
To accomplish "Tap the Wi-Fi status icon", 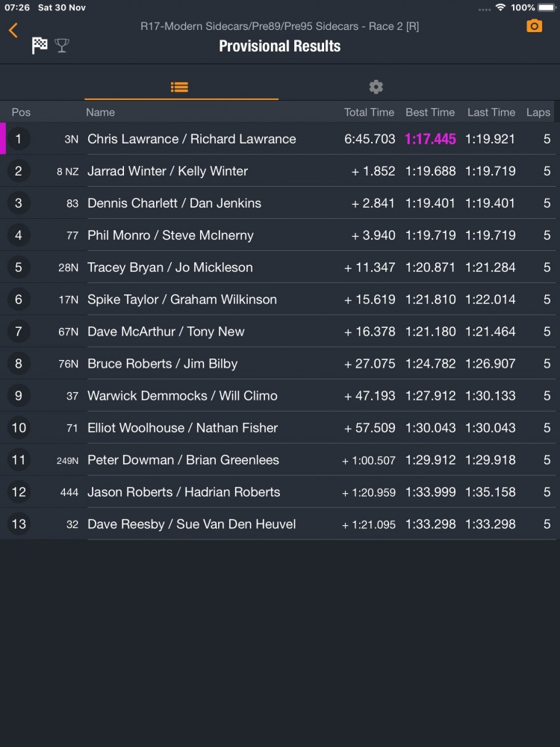I will pyautogui.click(x=500, y=7).
